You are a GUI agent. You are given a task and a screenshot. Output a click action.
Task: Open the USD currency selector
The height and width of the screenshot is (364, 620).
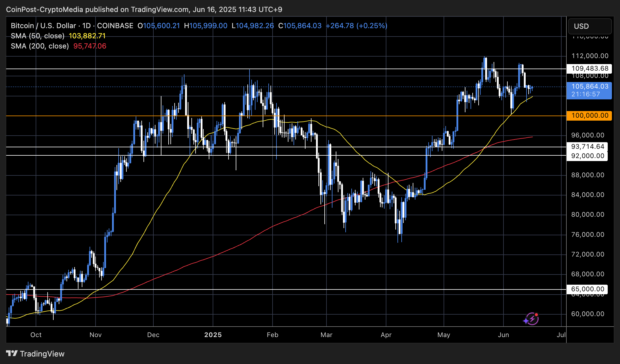[x=590, y=26]
